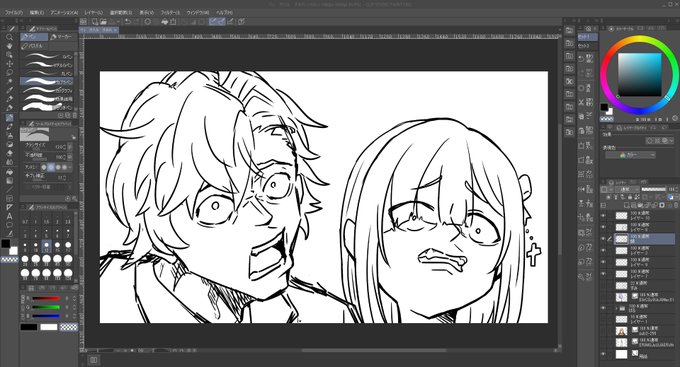The width and height of the screenshot is (680, 367).
Task: Select the Hand move tool
Action: coord(9,46)
